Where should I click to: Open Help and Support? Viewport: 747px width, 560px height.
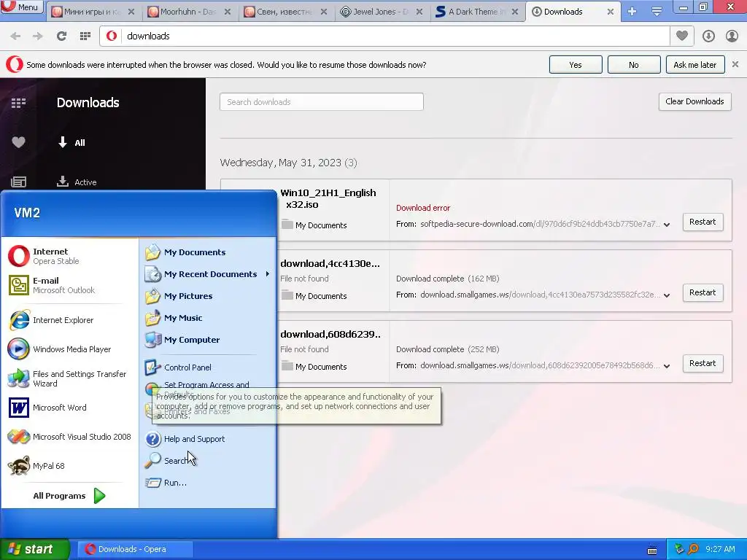(x=208, y=439)
